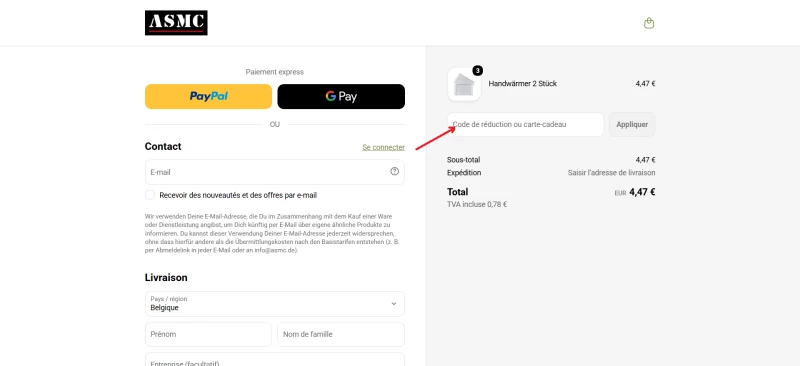
Task: Click the Appliquer button
Action: (632, 125)
